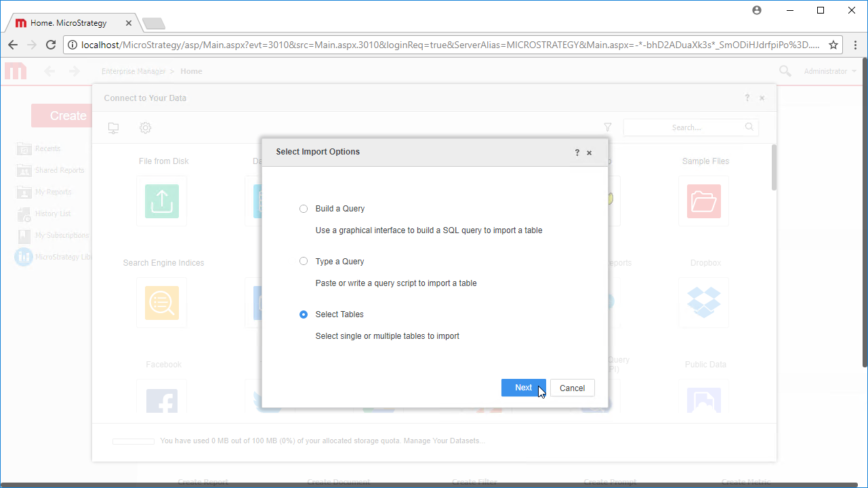Select the Select Tables radio button
868x488 pixels.
(304, 314)
